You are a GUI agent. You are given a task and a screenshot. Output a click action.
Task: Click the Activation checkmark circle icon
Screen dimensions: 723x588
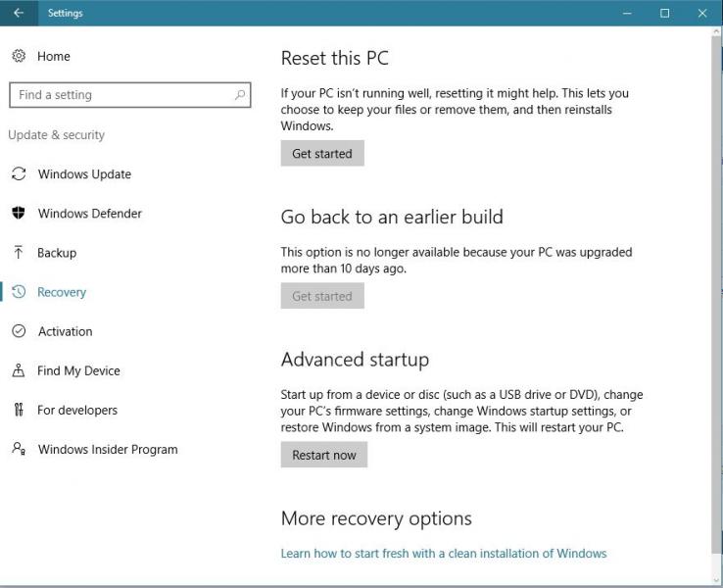[x=18, y=331]
